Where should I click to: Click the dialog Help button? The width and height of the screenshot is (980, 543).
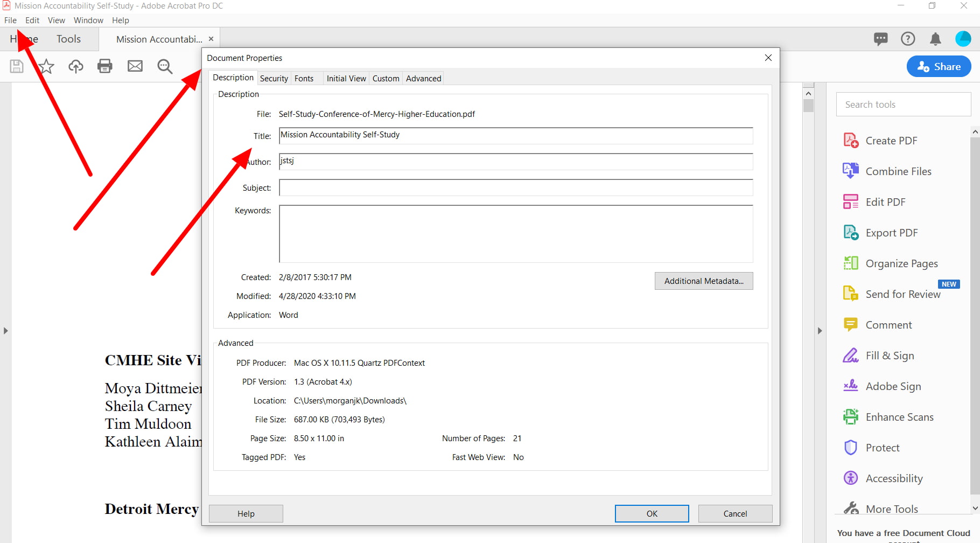(x=246, y=513)
